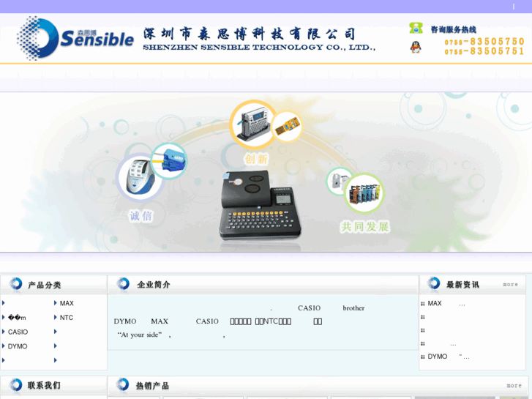This screenshot has width=532, height=399.
Task: Click the arrow bullet beside MAX category
Action: coord(56,303)
